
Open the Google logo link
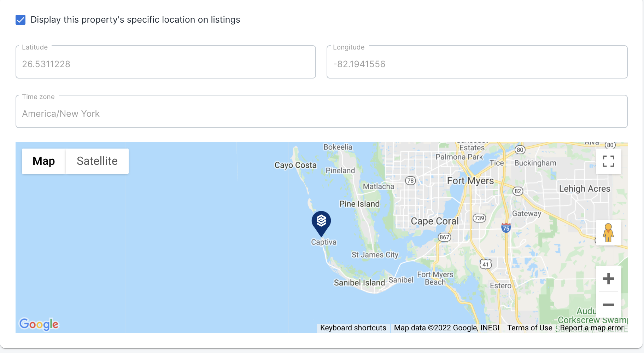click(39, 324)
